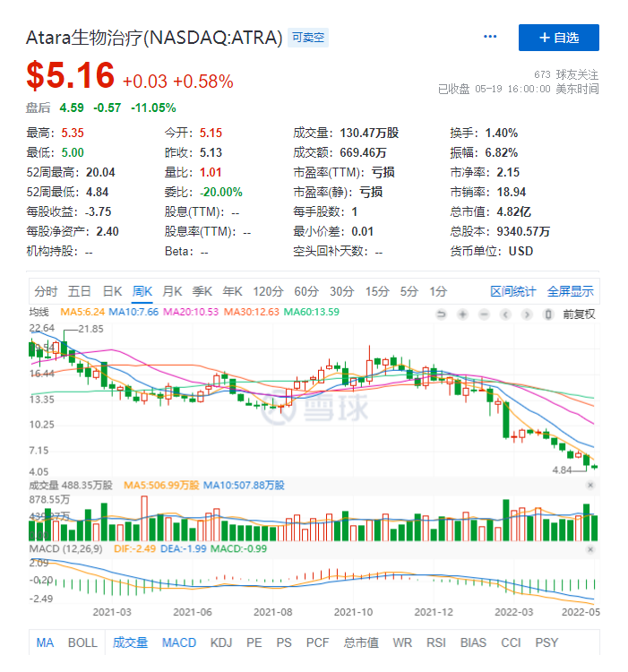
Task: Toggle the PS indicator
Action: pyautogui.click(x=284, y=642)
